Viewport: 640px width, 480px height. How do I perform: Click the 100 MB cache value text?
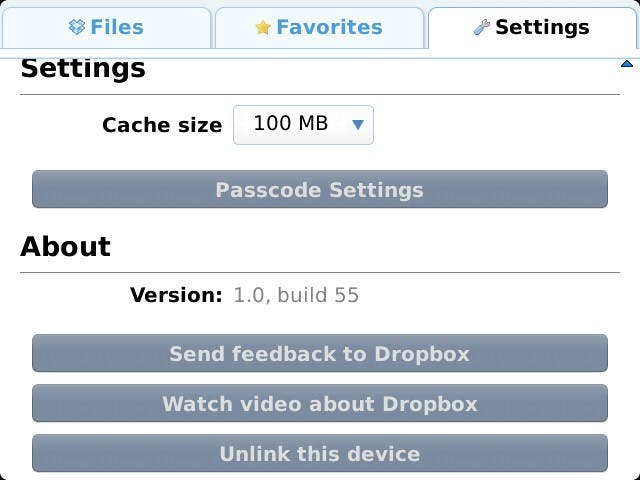click(x=290, y=124)
